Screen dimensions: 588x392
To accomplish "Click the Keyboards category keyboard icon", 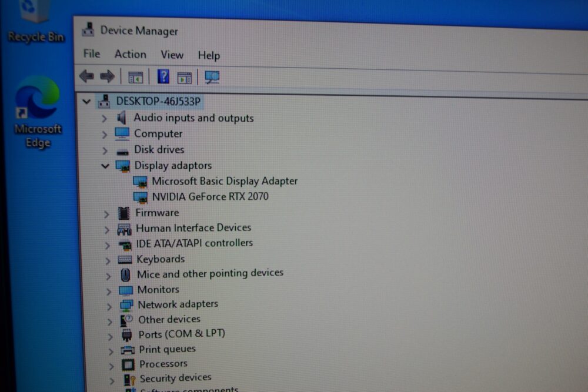I will pos(125,259).
